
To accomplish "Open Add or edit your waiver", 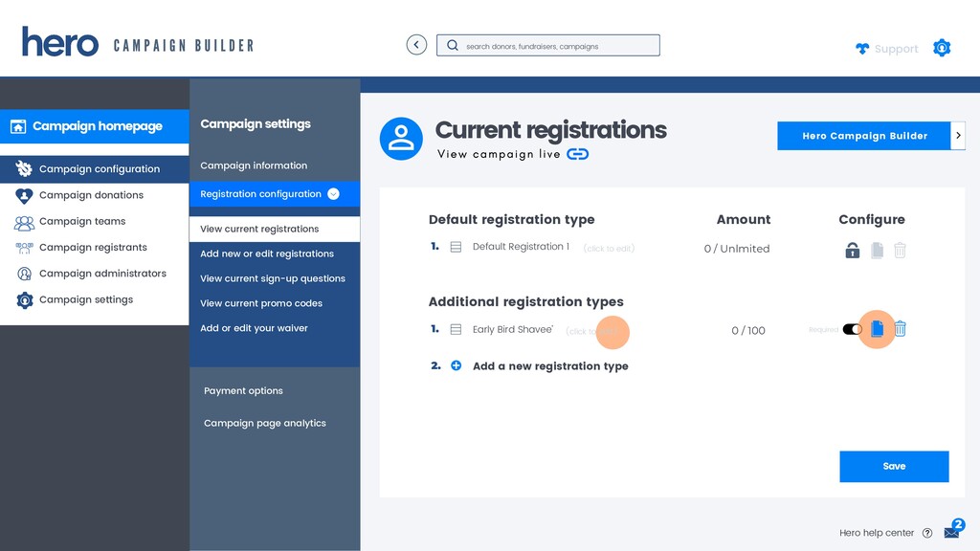I will (x=254, y=328).
